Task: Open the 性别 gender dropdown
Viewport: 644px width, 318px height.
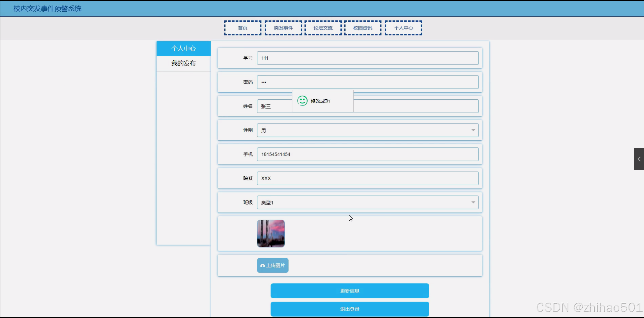Action: tap(367, 130)
